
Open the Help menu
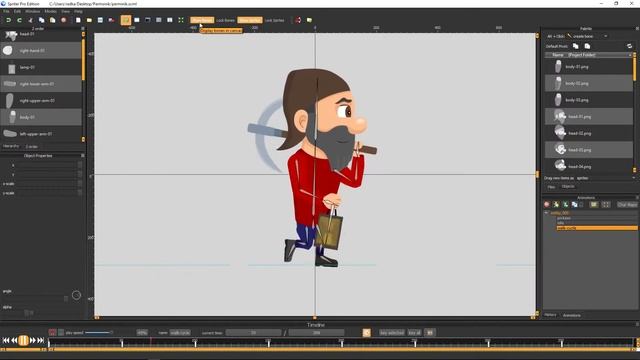tap(78, 11)
